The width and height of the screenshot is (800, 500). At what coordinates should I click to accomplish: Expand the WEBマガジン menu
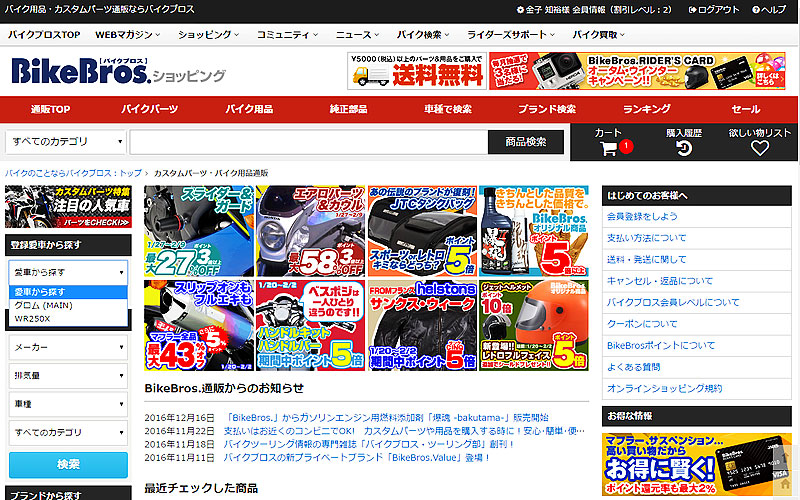coord(128,35)
